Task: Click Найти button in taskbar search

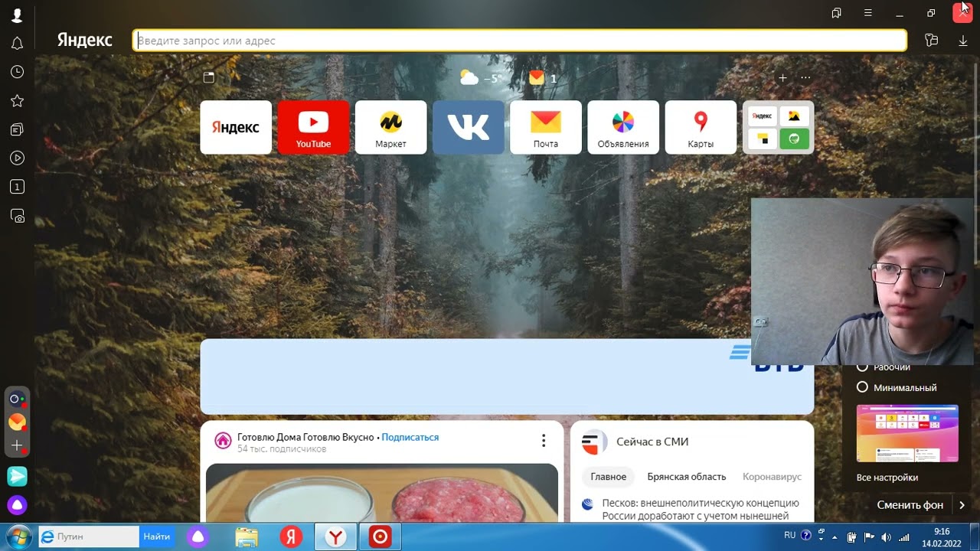Action: point(157,536)
